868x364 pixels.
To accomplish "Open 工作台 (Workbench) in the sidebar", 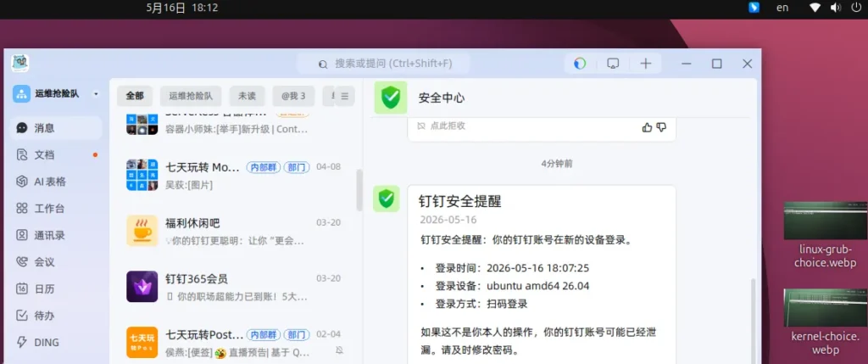I will (56, 209).
